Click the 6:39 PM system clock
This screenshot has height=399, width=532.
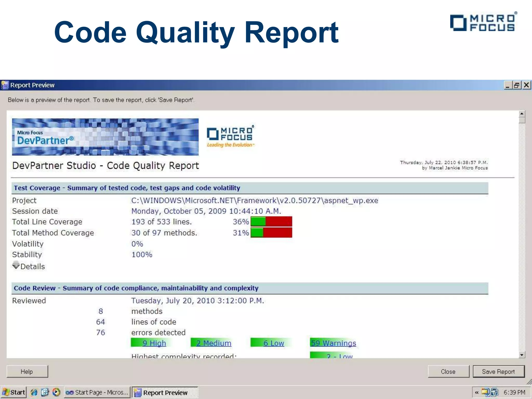(x=514, y=392)
